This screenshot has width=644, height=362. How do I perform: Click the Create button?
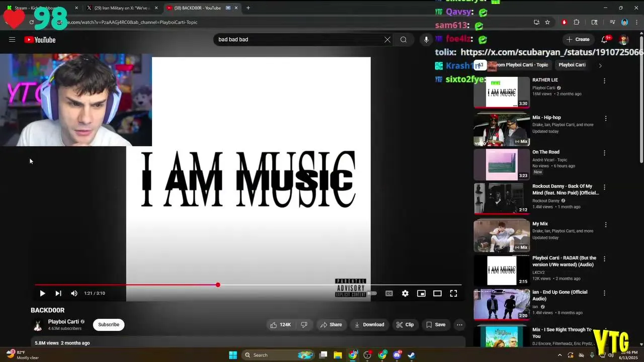click(578, 39)
